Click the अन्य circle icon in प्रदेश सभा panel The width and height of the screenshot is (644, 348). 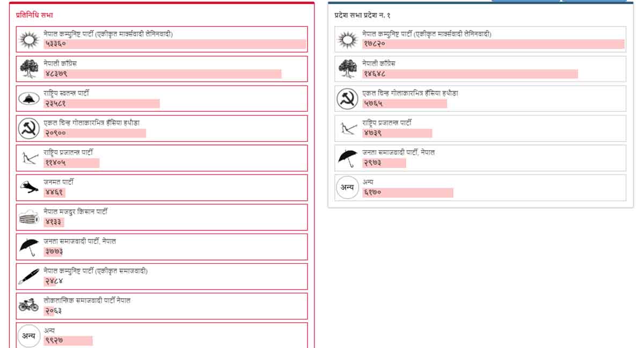coord(347,187)
